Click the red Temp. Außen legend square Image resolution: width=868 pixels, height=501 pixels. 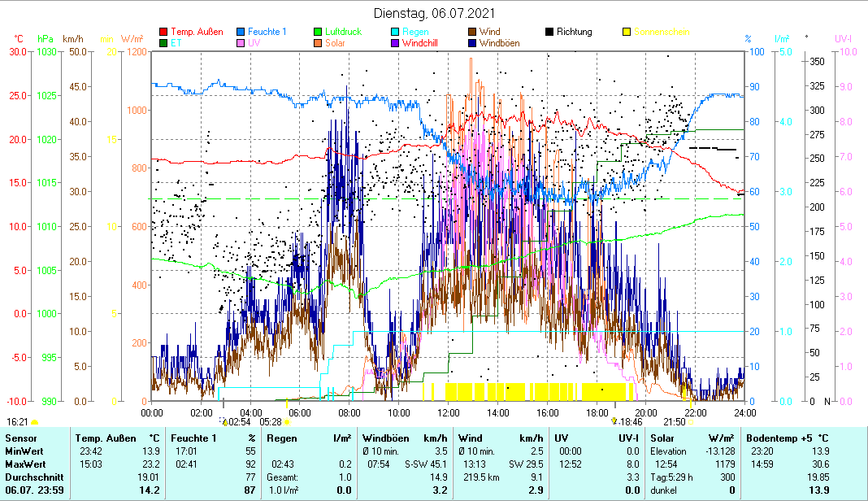(163, 33)
